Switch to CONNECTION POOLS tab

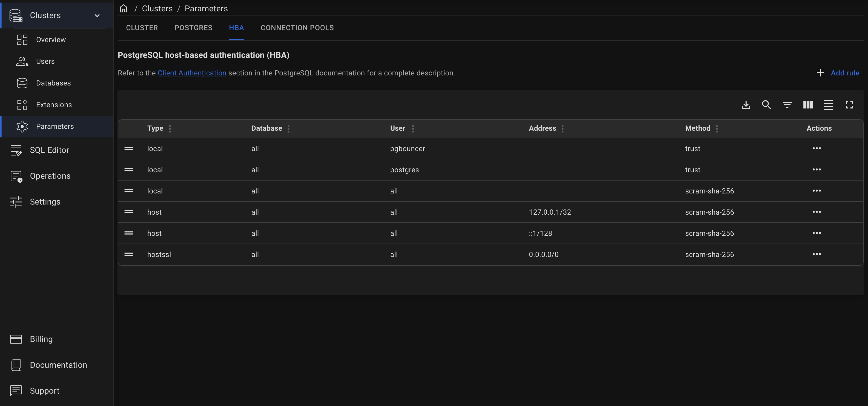pyautogui.click(x=297, y=28)
